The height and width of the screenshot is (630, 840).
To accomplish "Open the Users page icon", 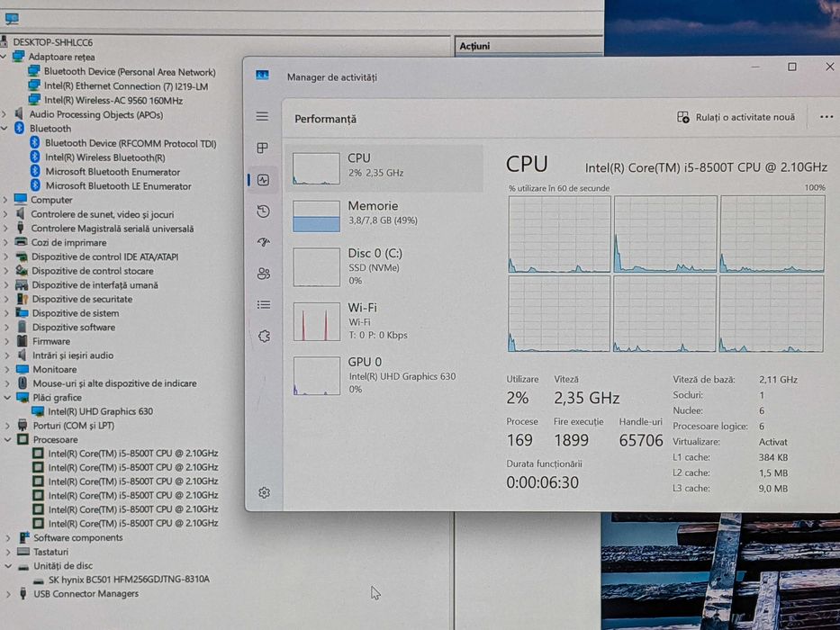I will [264, 274].
